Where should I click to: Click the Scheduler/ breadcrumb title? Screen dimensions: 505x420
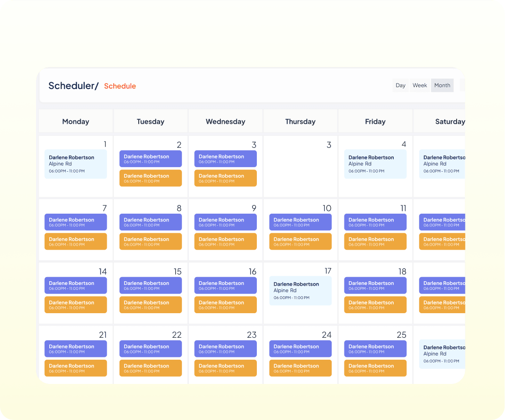[73, 86]
